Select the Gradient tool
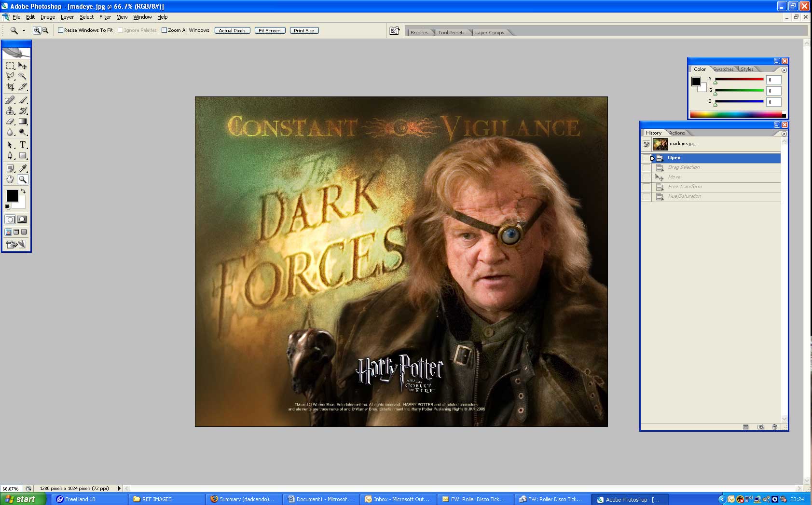Screen dimensions: 812x505 click(23, 122)
